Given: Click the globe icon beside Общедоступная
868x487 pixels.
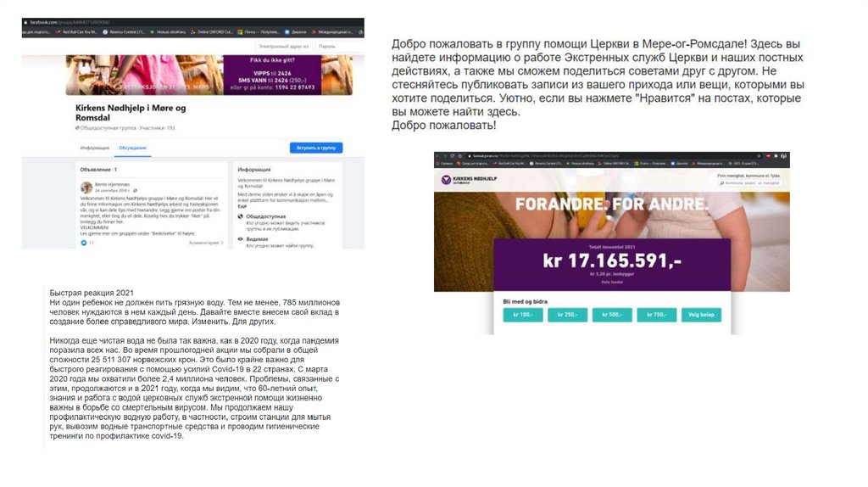Looking at the screenshot, I should 240,216.
